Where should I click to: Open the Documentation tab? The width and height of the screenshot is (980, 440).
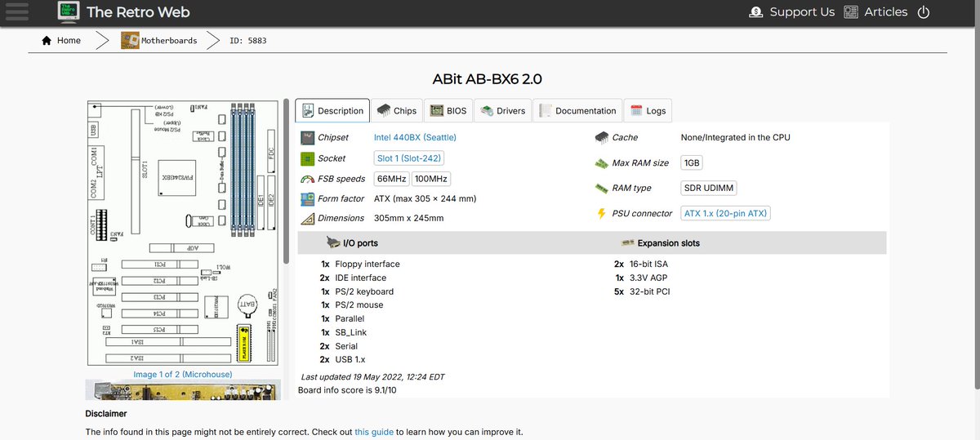pos(577,110)
